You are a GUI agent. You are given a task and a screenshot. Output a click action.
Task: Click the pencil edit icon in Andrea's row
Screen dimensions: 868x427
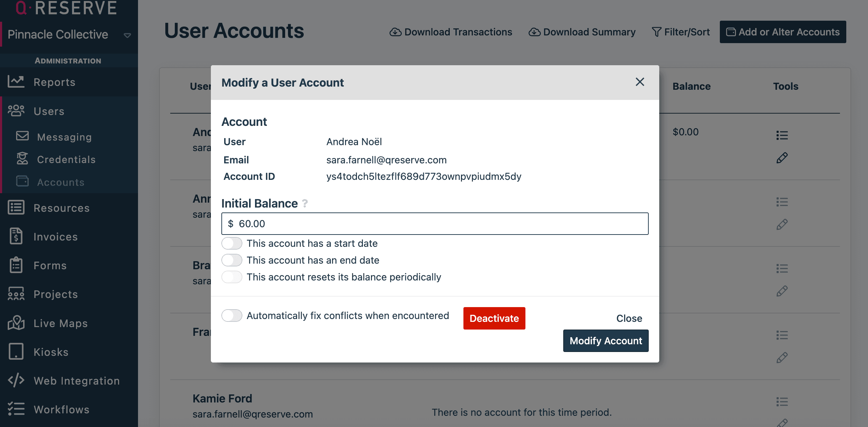[782, 158]
